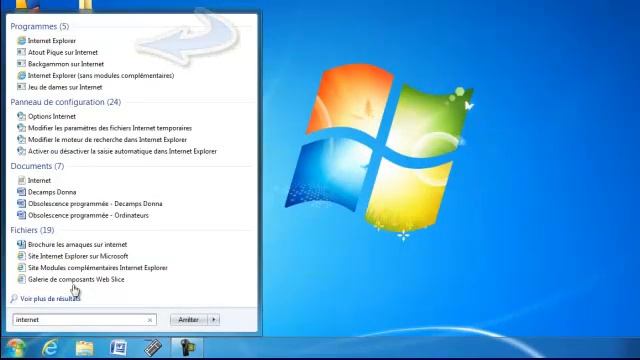Open the Word taskbar icon

118,348
